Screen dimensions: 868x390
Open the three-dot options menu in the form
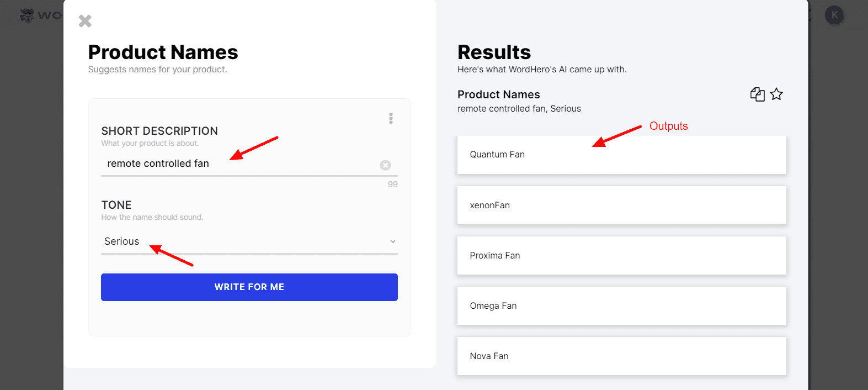click(x=391, y=118)
